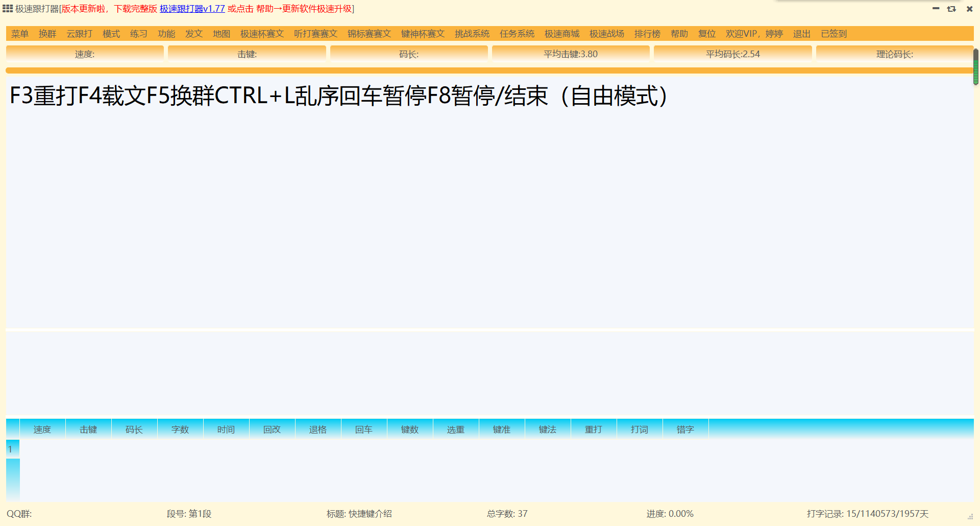Open the 帮助 menu
The height and width of the screenshot is (526, 980).
pyautogui.click(x=679, y=34)
